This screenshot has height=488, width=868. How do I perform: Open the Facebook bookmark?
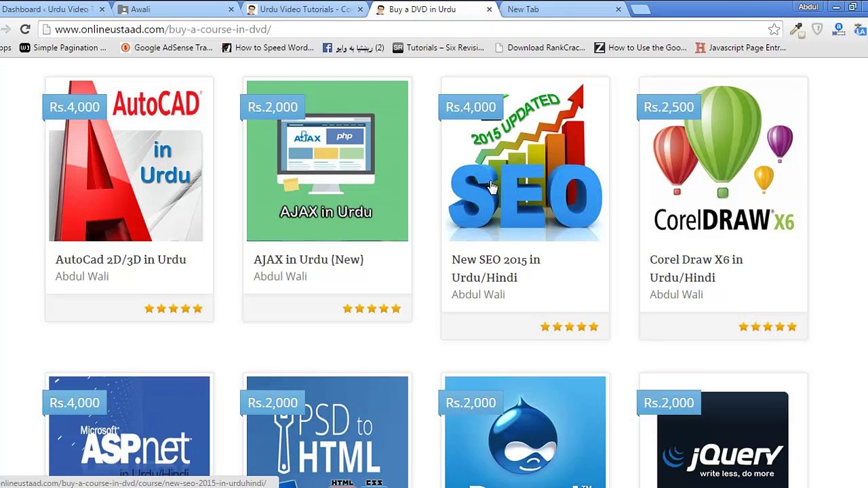pyautogui.click(x=353, y=47)
